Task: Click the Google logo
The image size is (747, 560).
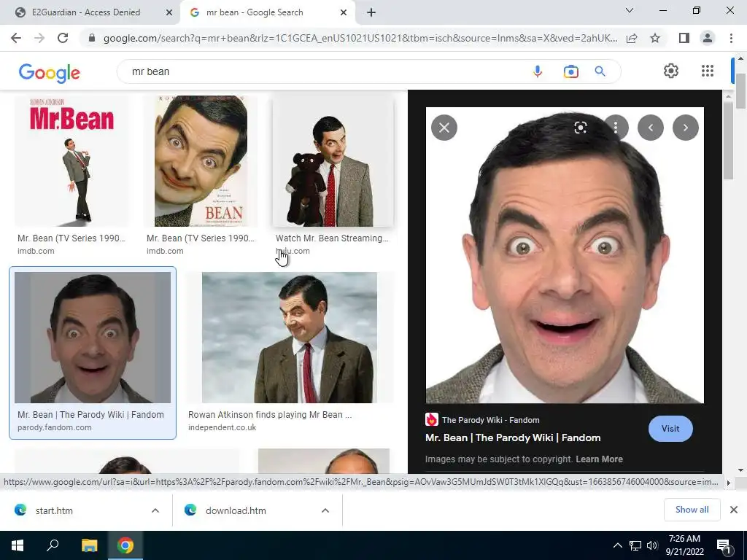Action: click(49, 72)
